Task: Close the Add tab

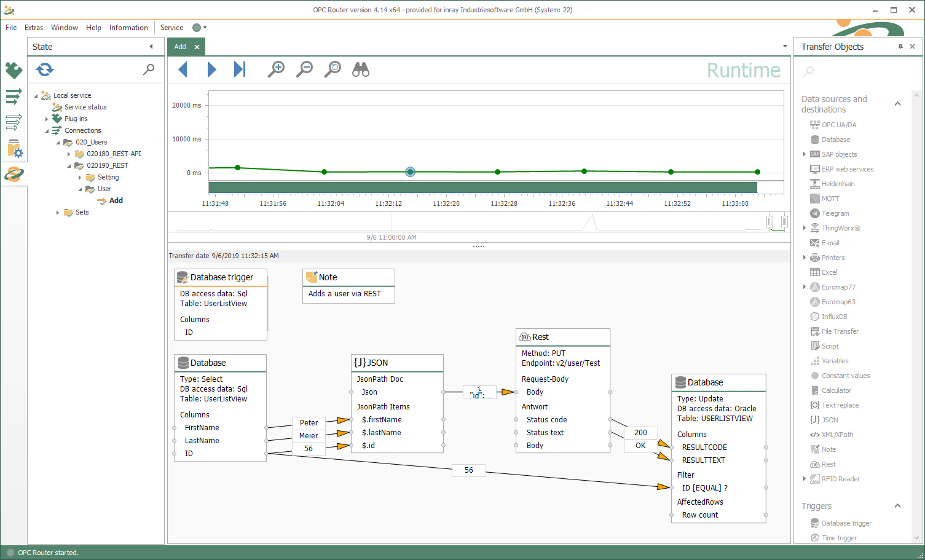Action: click(197, 47)
